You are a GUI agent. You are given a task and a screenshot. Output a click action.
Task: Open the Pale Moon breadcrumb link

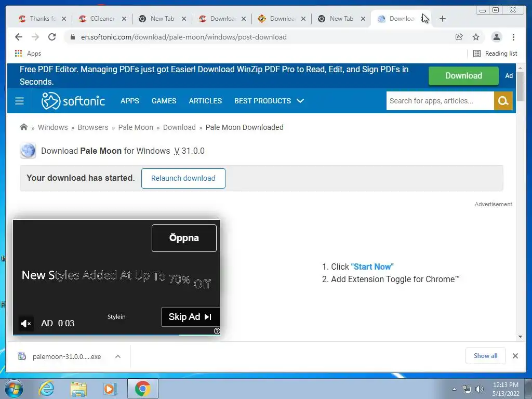136,127
